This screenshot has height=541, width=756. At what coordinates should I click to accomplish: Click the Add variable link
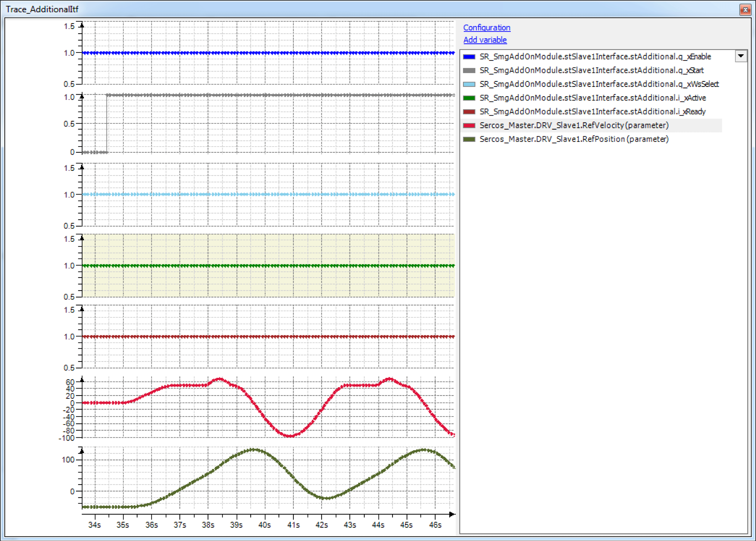tap(485, 40)
